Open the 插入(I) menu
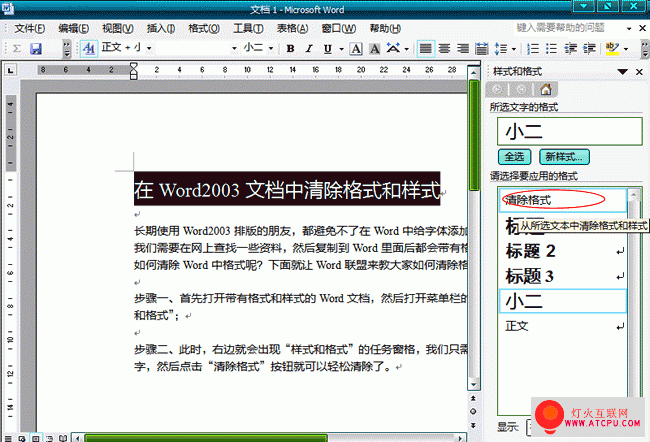This screenshot has height=442, width=650. coord(161,28)
